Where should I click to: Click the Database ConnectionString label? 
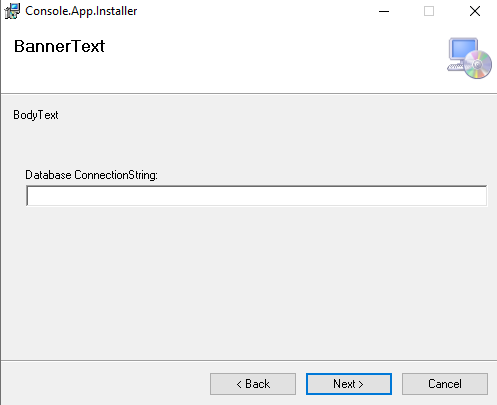(x=91, y=175)
